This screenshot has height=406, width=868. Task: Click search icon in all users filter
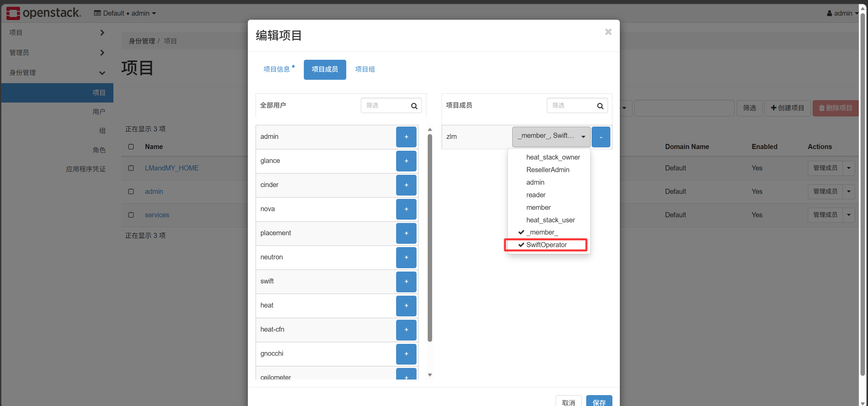pyautogui.click(x=414, y=106)
